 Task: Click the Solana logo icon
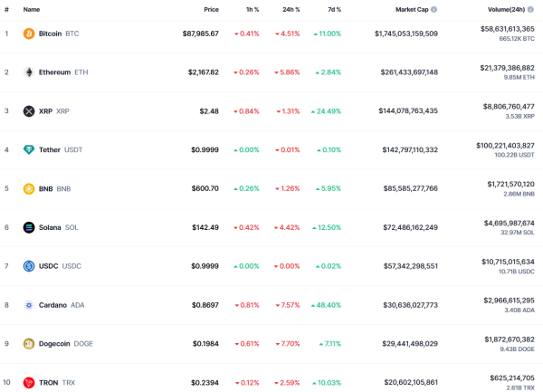(29, 227)
